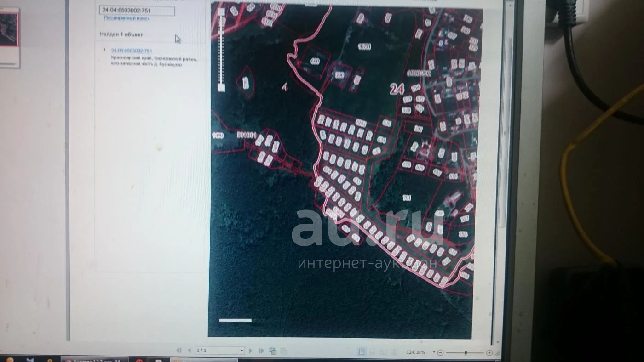Click the zoom slider handle in status bar

pos(466,353)
